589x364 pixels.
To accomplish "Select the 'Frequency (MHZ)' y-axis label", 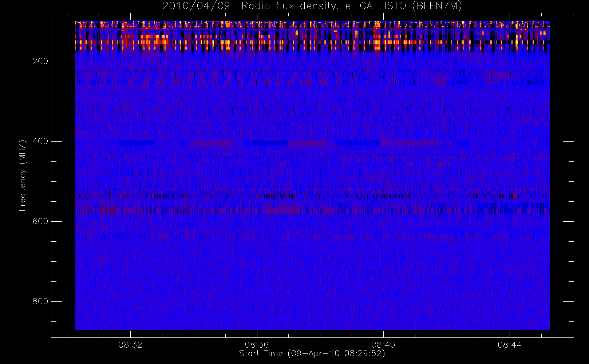I will click(x=23, y=175).
